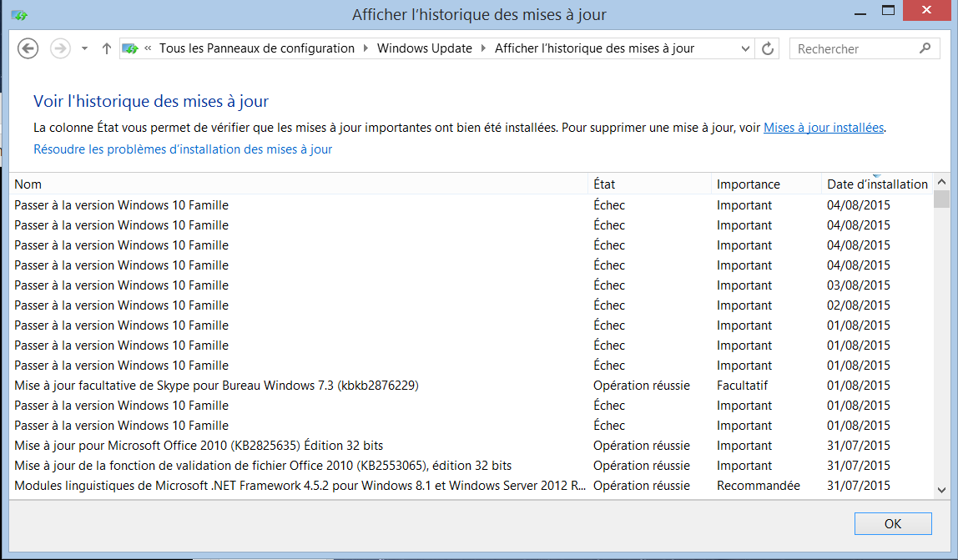Click the 'Échec' status dated 03/08/2015
This screenshot has height=560, width=958.
coord(609,285)
